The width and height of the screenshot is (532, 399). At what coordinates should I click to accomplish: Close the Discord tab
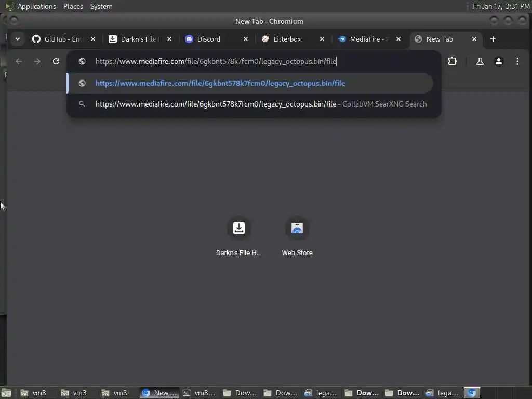click(x=246, y=39)
